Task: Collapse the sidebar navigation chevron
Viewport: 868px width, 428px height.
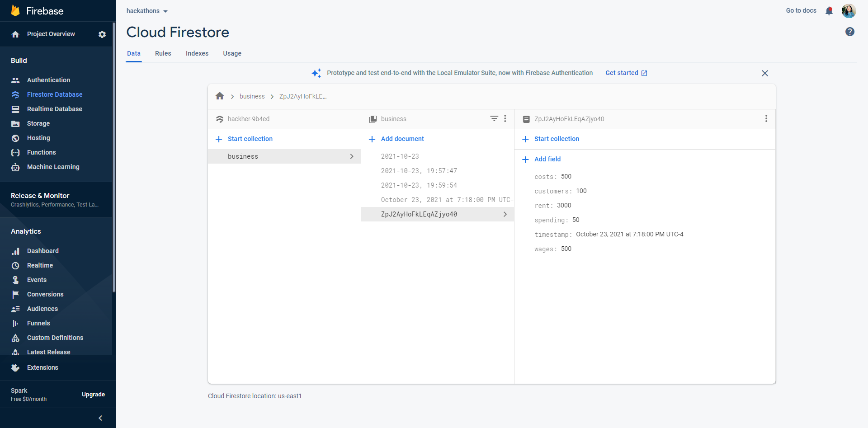Action: [x=100, y=418]
